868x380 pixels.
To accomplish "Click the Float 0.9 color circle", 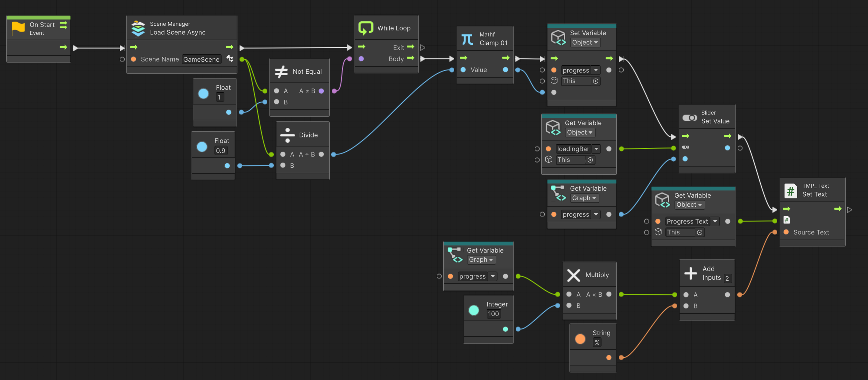I will 202,147.
